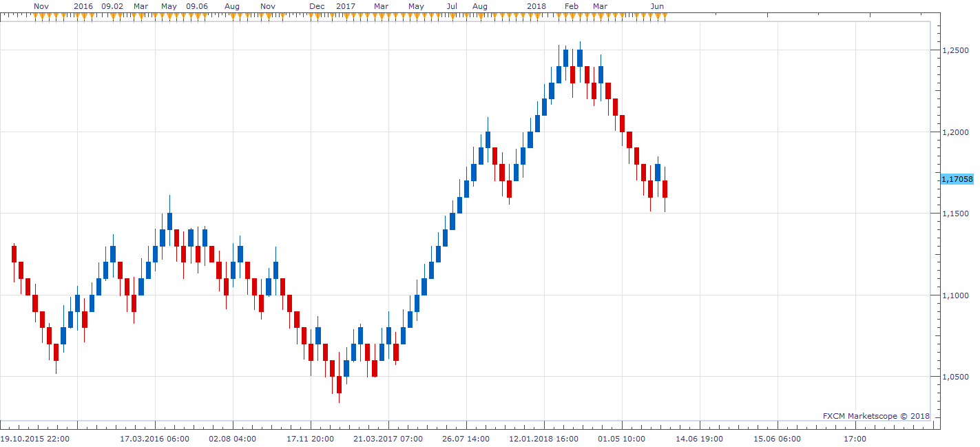Click the Feb month label on top timeline

pyautogui.click(x=572, y=6)
